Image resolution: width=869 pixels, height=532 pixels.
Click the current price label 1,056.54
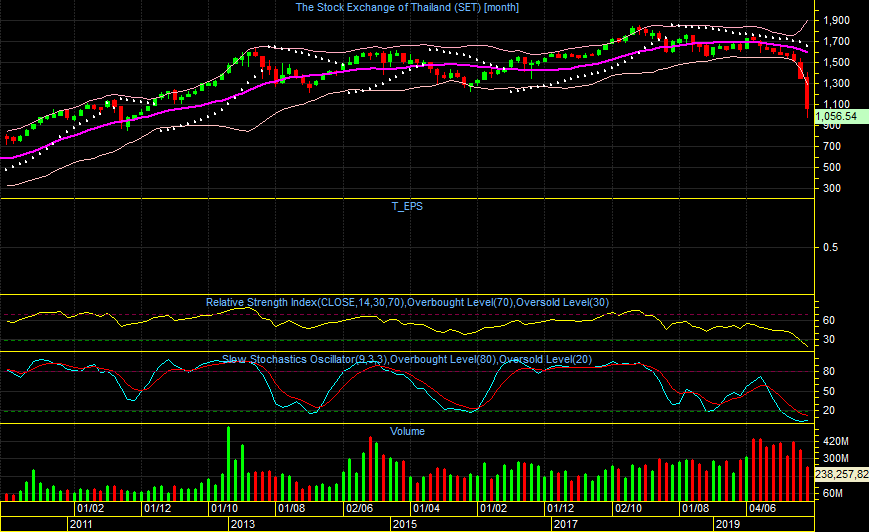pyautogui.click(x=836, y=116)
